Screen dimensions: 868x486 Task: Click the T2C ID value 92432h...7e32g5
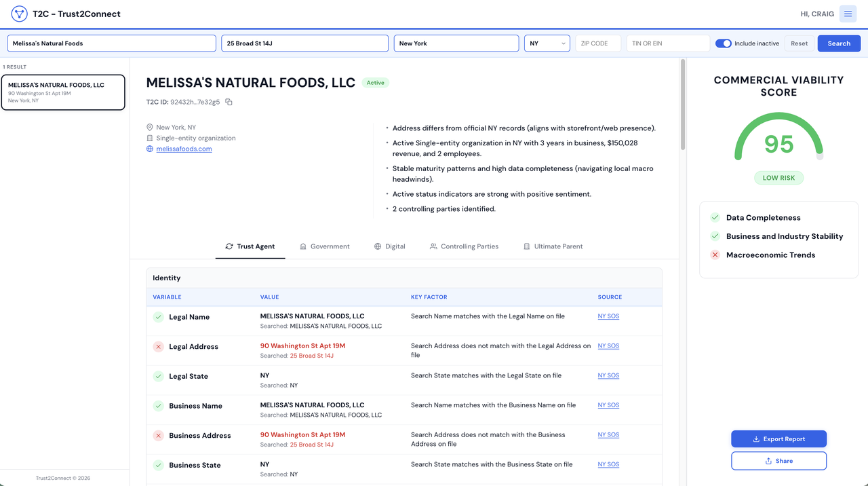[x=195, y=102]
